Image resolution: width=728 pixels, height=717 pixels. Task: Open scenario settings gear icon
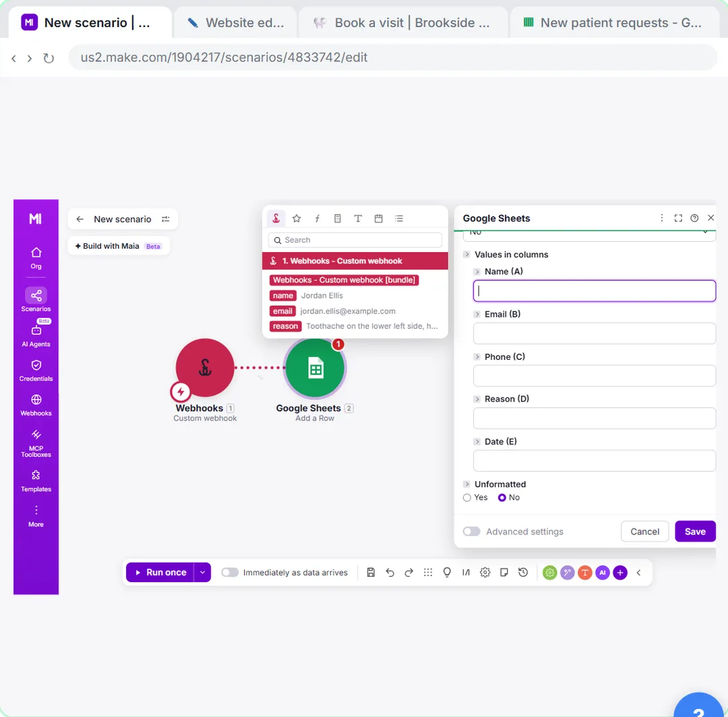click(x=485, y=572)
